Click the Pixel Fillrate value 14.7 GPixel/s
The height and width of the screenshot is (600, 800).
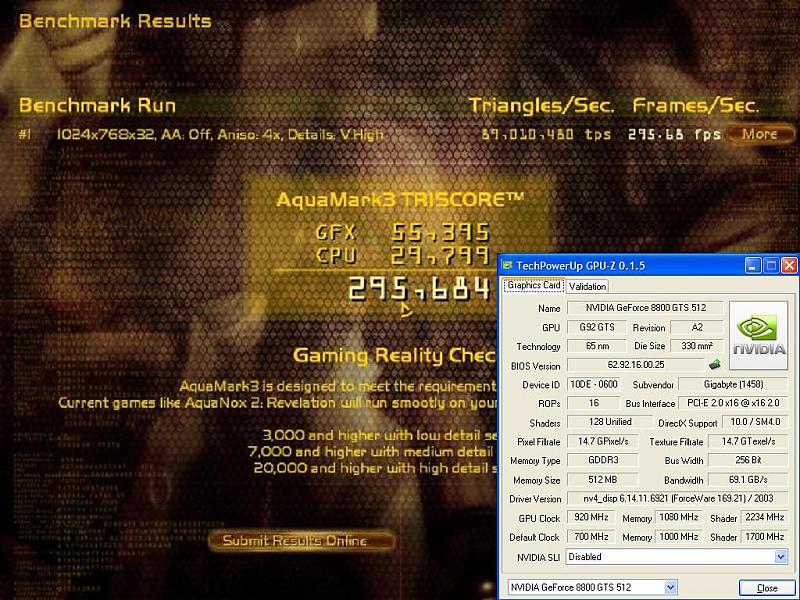(603, 441)
